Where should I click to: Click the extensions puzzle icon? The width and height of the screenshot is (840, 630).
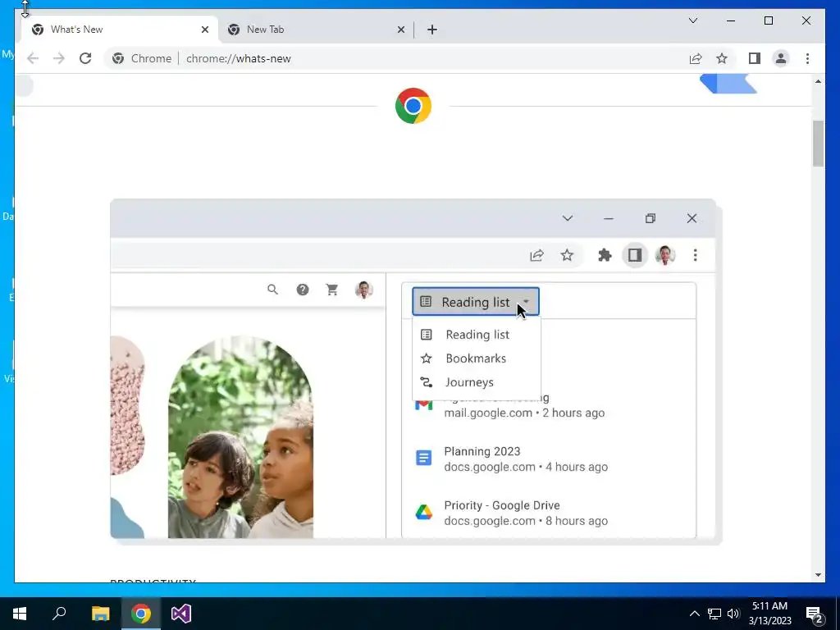click(605, 256)
